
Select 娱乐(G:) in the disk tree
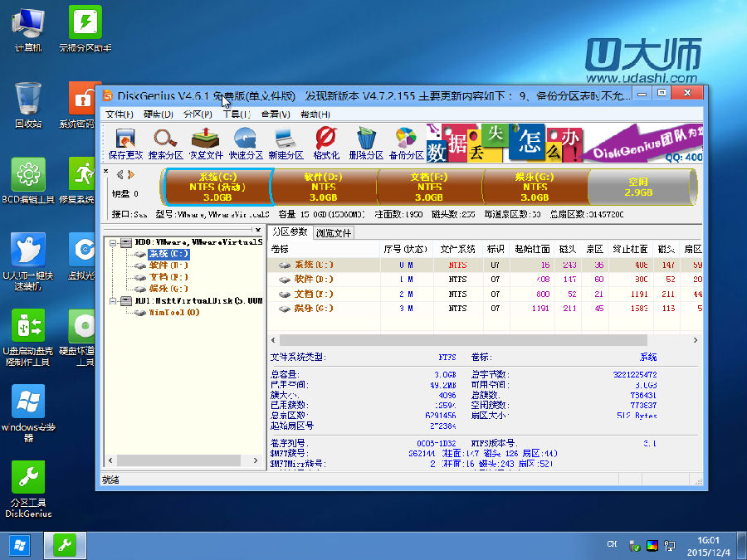168,289
